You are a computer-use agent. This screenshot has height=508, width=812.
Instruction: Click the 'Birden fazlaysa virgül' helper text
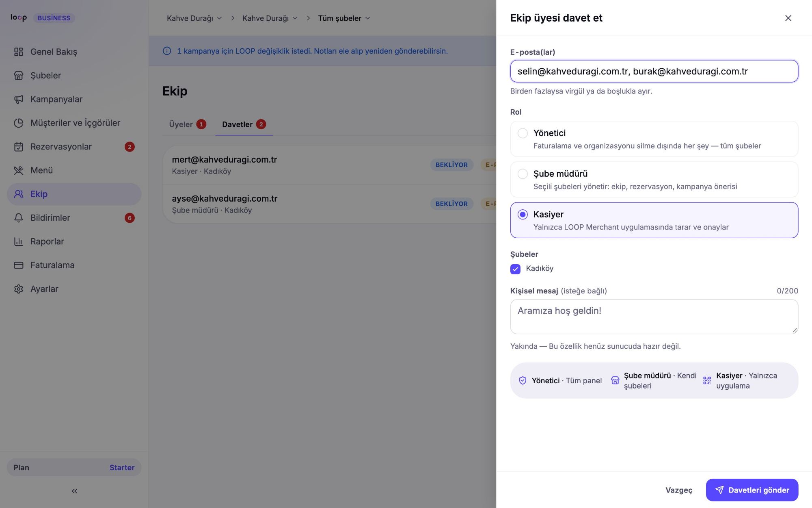581,91
